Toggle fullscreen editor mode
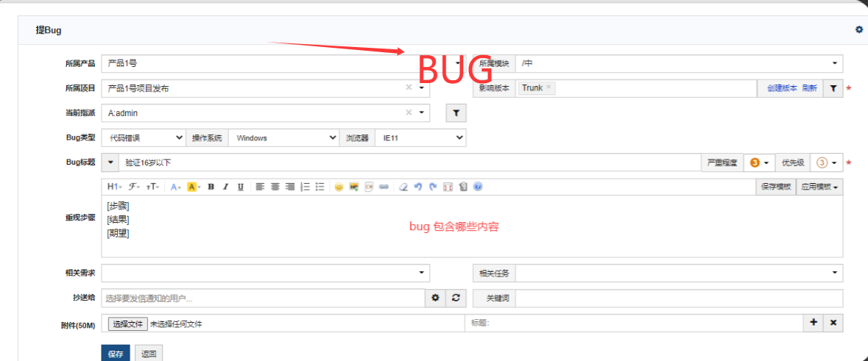Screen dimensions: 868x361 [x=448, y=187]
